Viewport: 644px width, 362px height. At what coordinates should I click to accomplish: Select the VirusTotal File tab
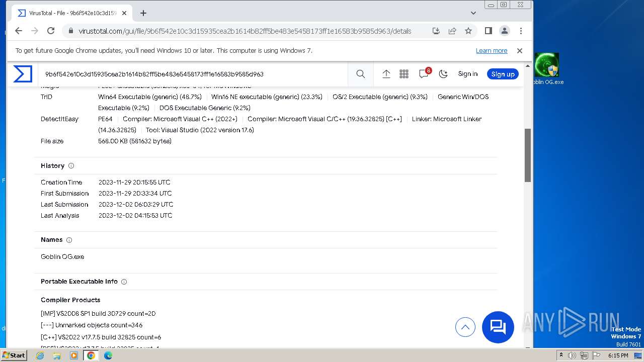(71, 13)
